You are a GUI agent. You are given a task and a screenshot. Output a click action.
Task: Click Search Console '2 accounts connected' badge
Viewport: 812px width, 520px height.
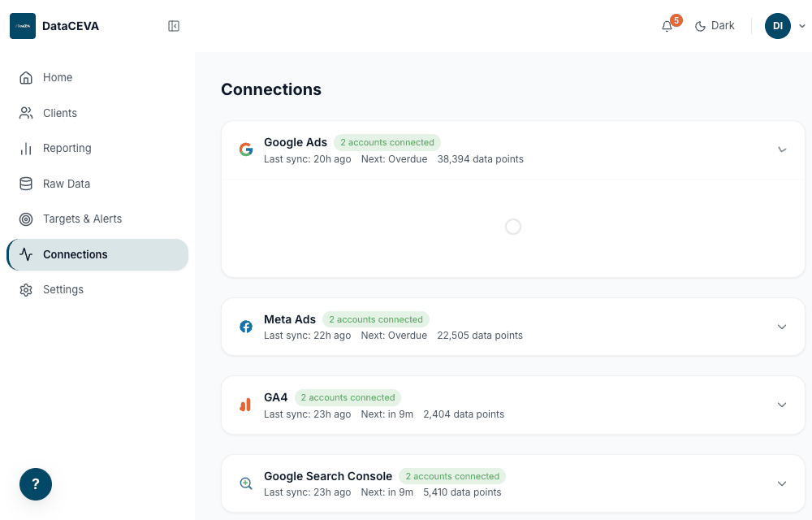coord(452,476)
